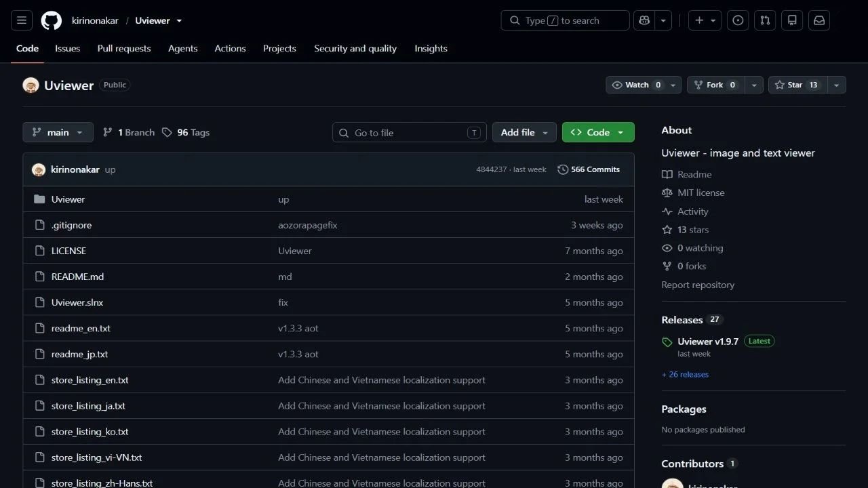868x488 pixels.
Task: Switch to the Code tab
Action: (x=27, y=48)
